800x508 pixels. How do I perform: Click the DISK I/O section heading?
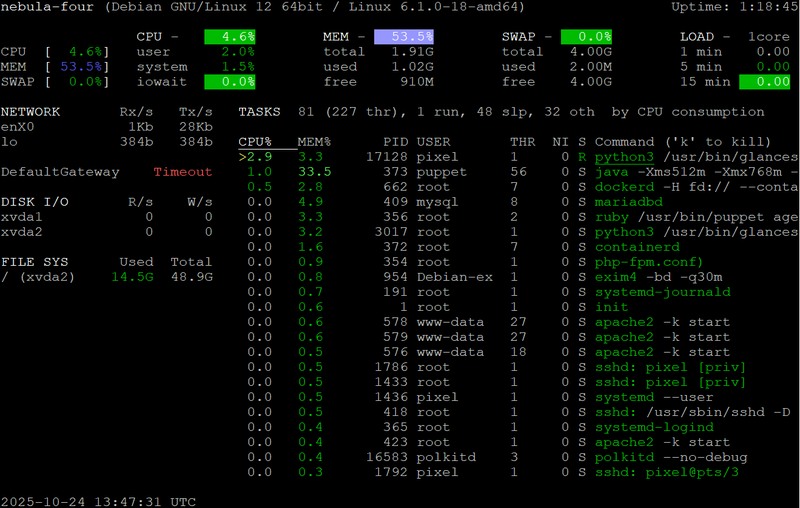point(34,202)
